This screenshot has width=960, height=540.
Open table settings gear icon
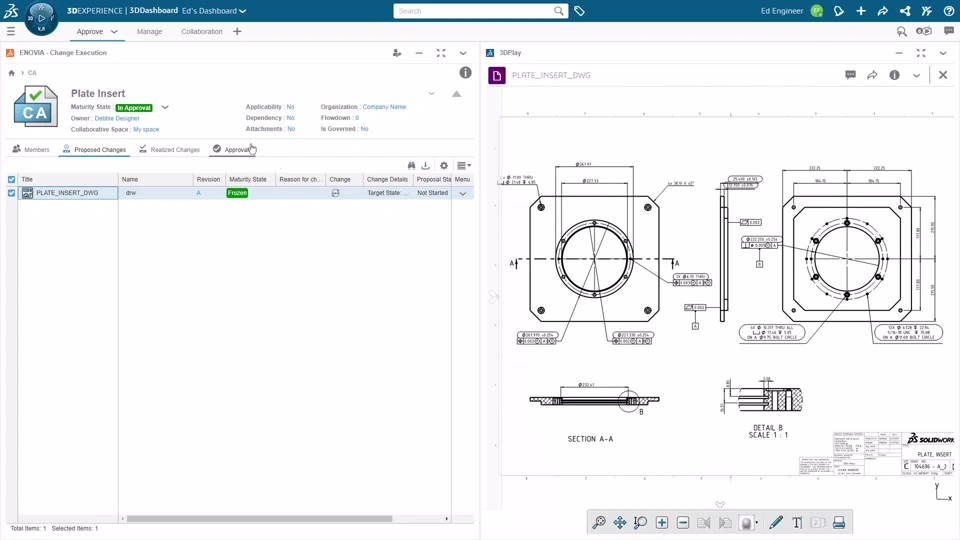pyautogui.click(x=444, y=165)
